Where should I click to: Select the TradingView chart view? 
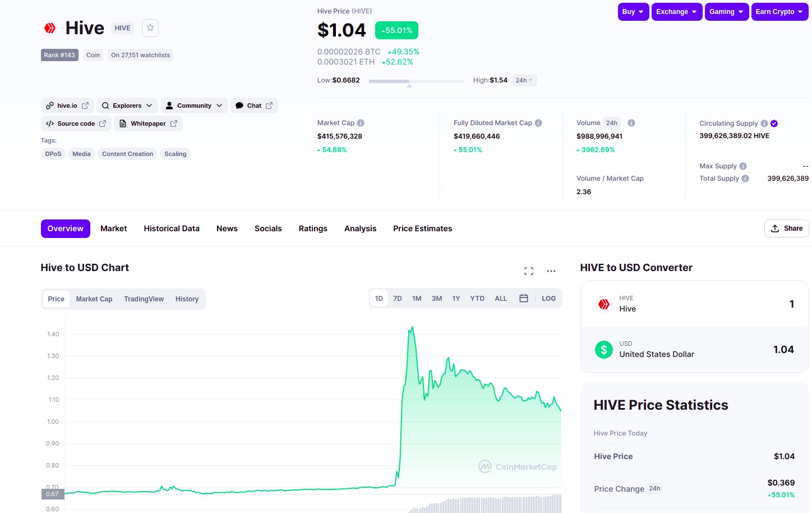pyautogui.click(x=144, y=299)
